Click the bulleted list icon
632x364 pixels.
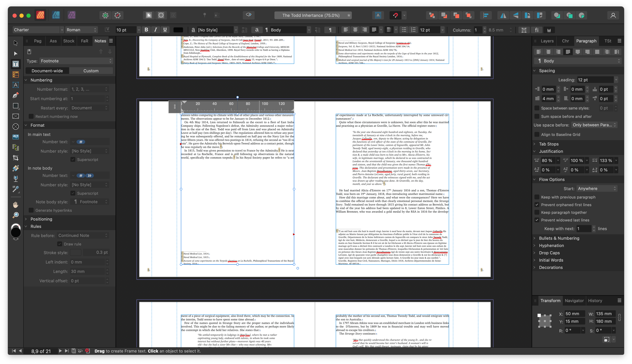click(404, 30)
